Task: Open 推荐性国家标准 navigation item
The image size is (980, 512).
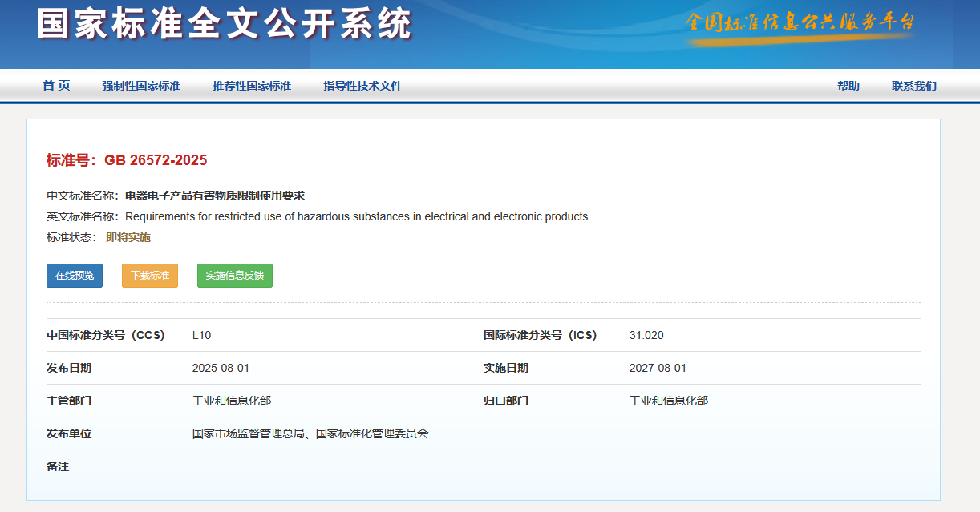Action: [252, 86]
